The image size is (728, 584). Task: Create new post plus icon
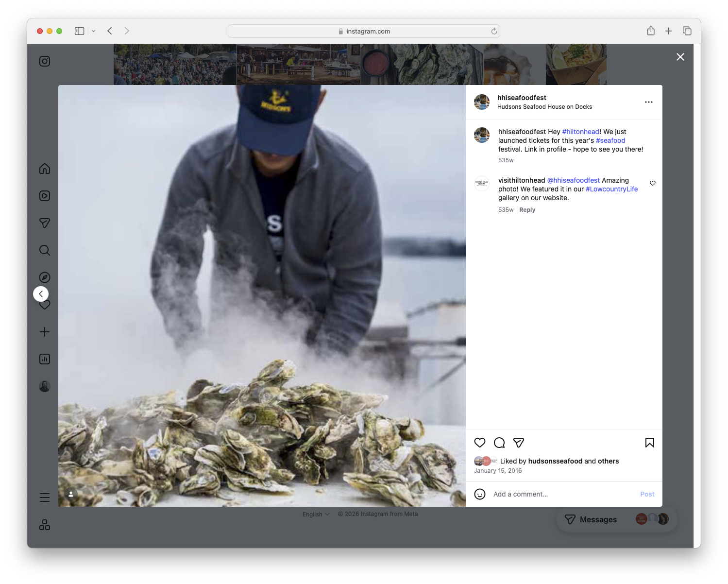pyautogui.click(x=45, y=332)
